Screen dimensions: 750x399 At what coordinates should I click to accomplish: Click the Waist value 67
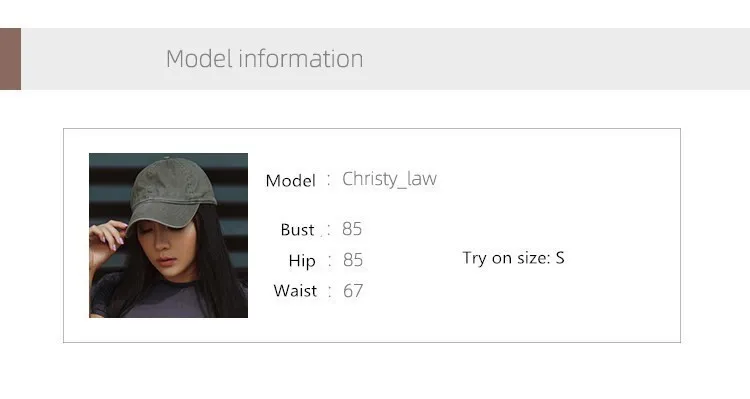353,291
